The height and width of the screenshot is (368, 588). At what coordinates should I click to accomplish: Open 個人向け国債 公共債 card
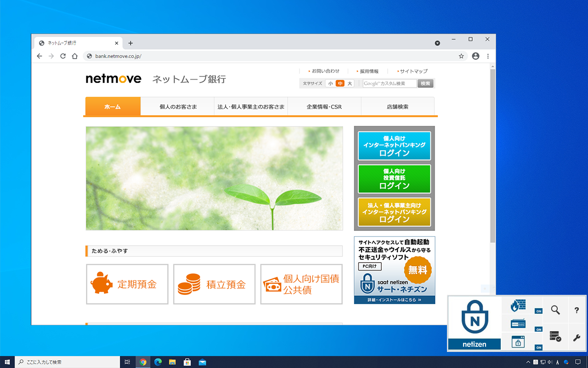(x=301, y=284)
